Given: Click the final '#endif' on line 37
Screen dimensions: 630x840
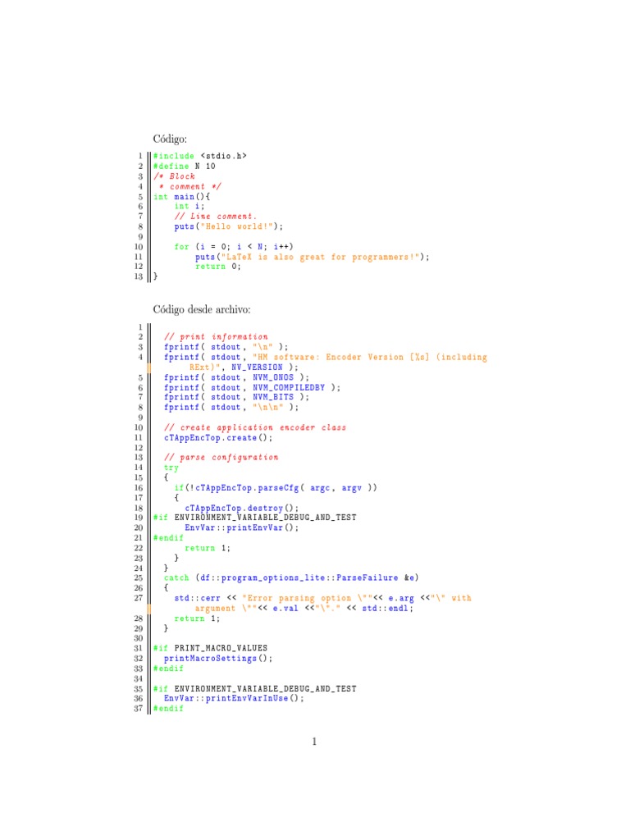Looking at the screenshot, I should (168, 709).
